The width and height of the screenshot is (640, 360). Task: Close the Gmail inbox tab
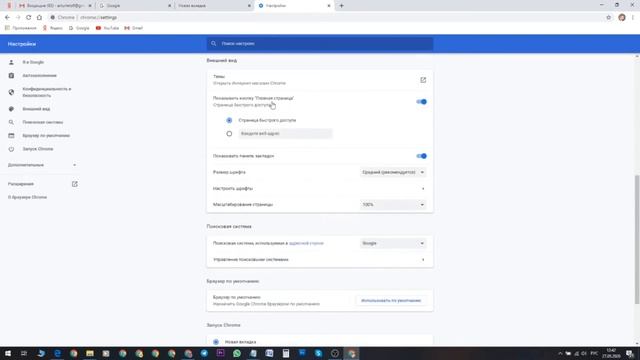90,6
